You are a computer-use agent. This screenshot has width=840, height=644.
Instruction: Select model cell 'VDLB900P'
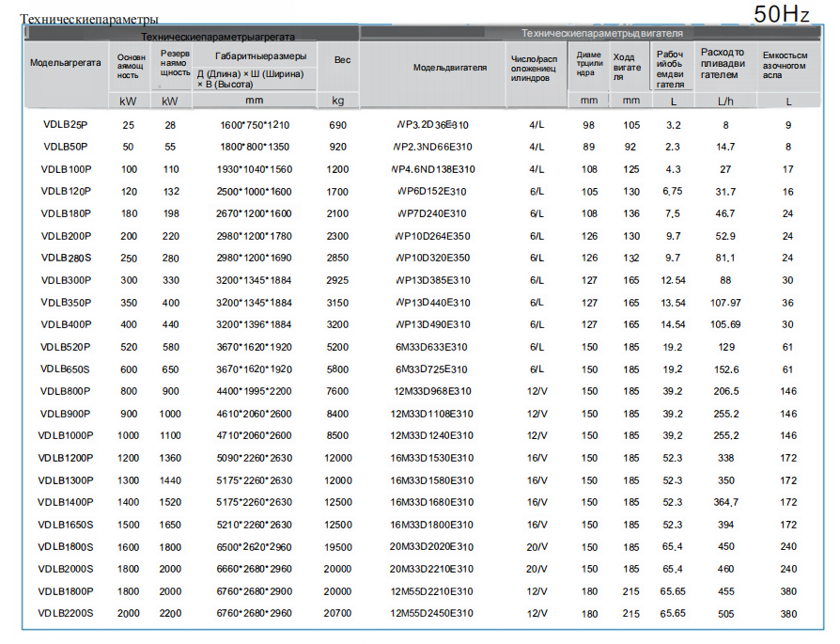click(66, 414)
